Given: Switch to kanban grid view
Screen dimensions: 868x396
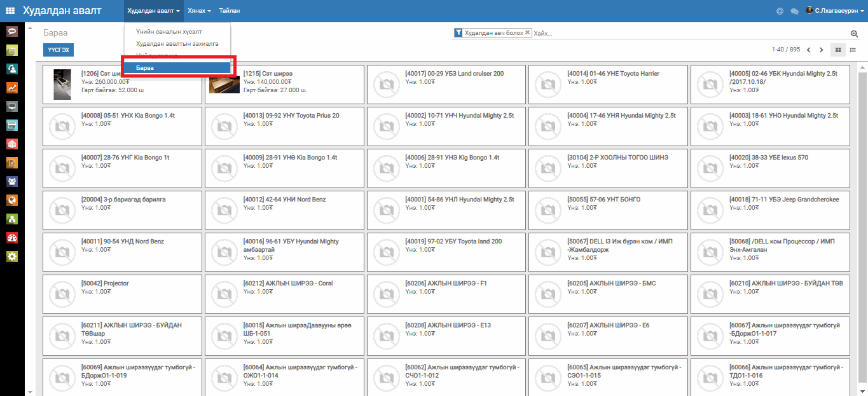Looking at the screenshot, I should pyautogui.click(x=838, y=50).
